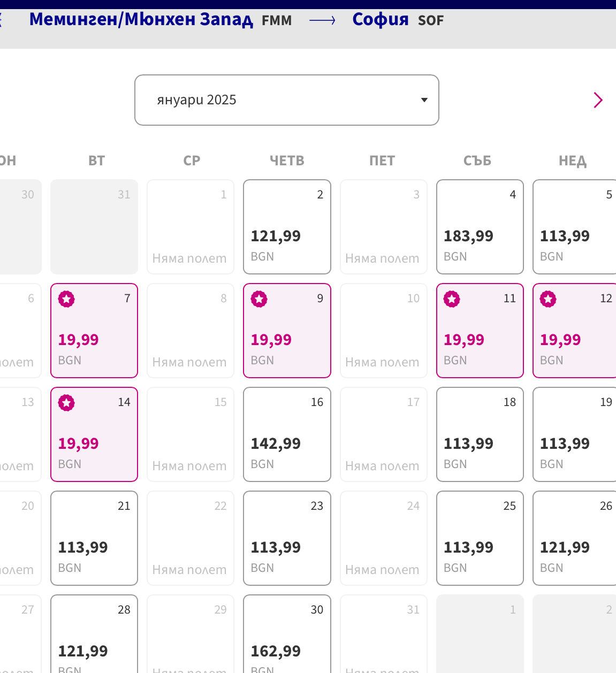Click the discount star icon on January 9

coord(259,299)
